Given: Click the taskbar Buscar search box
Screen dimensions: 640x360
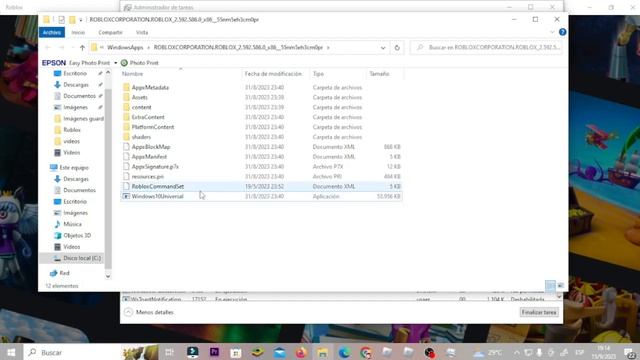Looking at the screenshot, I should [73, 352].
